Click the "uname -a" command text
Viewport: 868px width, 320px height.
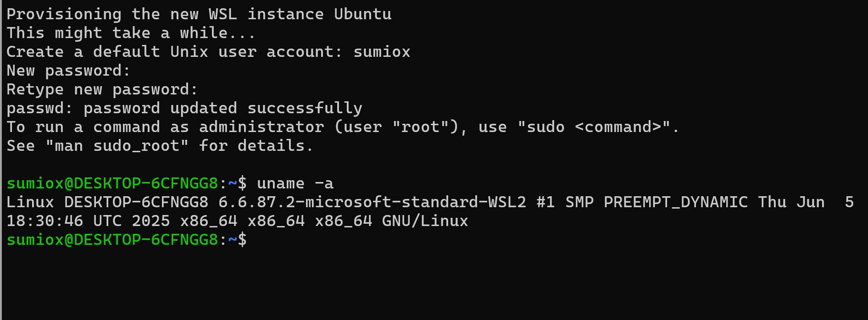pos(295,183)
